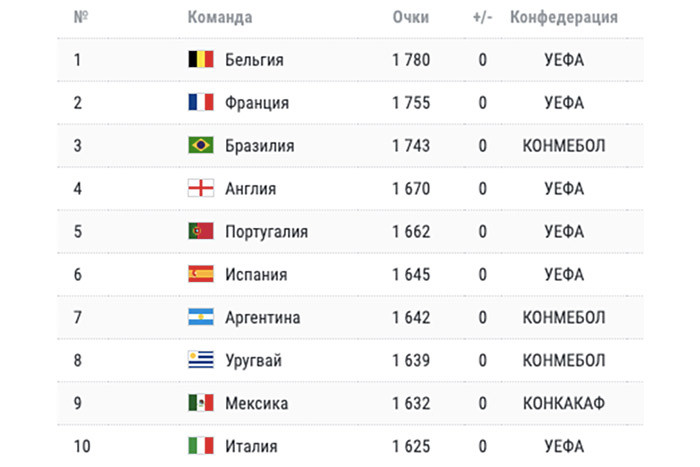The image size is (700, 467).
Task: Click the England flag icon
Action: point(200,188)
